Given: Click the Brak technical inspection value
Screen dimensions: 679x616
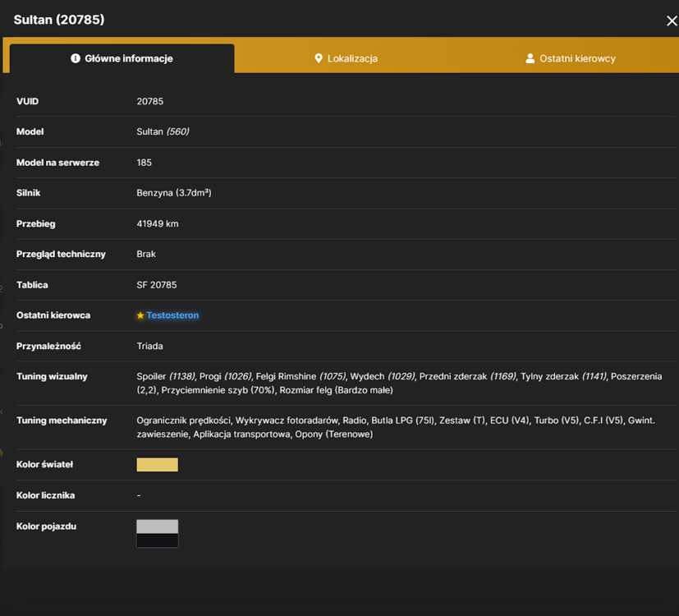Looking at the screenshot, I should pyautogui.click(x=146, y=255).
